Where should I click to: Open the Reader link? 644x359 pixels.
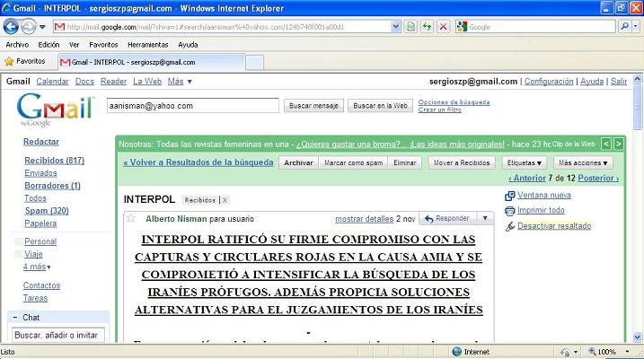[113, 82]
